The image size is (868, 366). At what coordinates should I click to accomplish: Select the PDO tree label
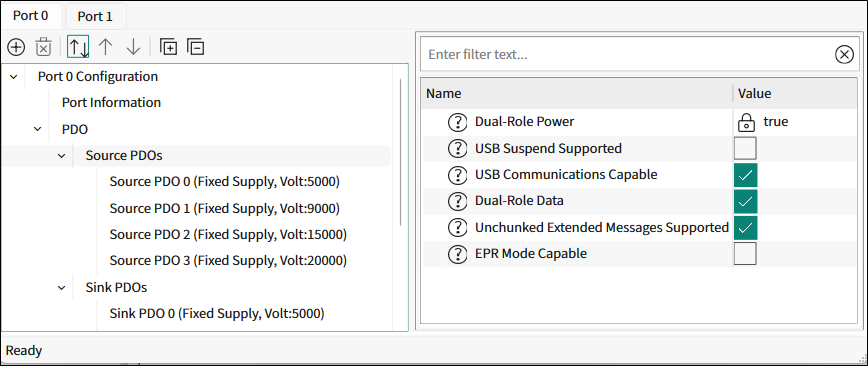pos(75,129)
